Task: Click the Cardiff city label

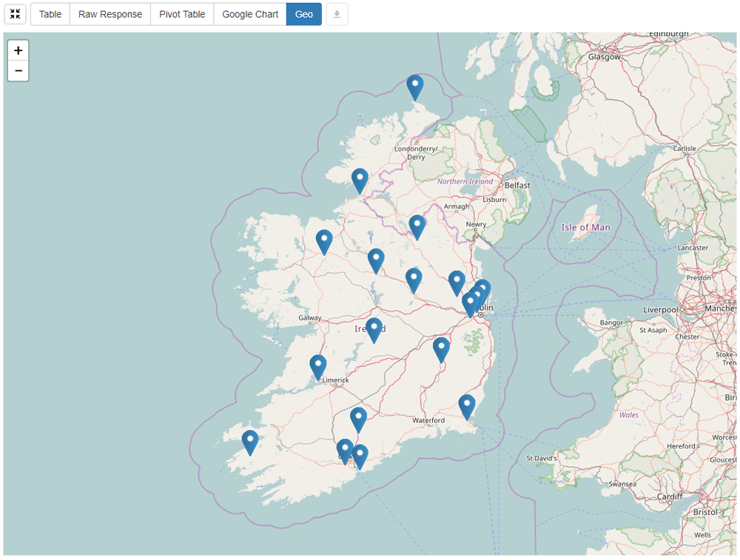Action: pos(670,496)
